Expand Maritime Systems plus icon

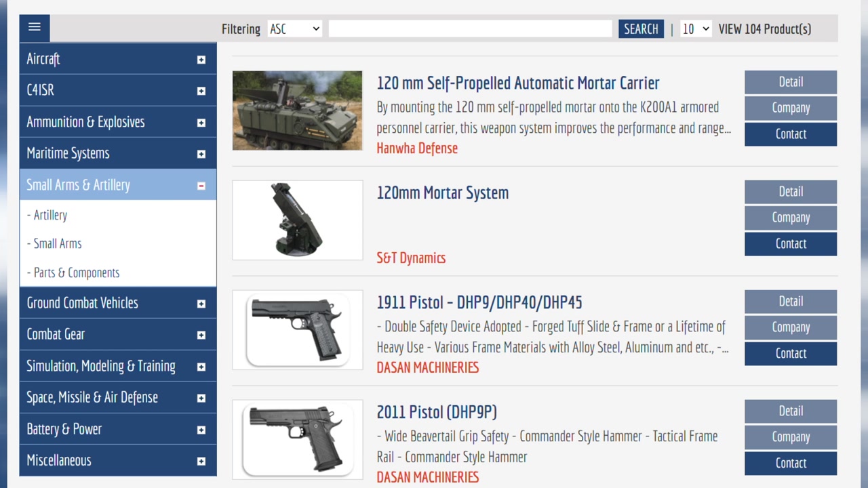201,154
